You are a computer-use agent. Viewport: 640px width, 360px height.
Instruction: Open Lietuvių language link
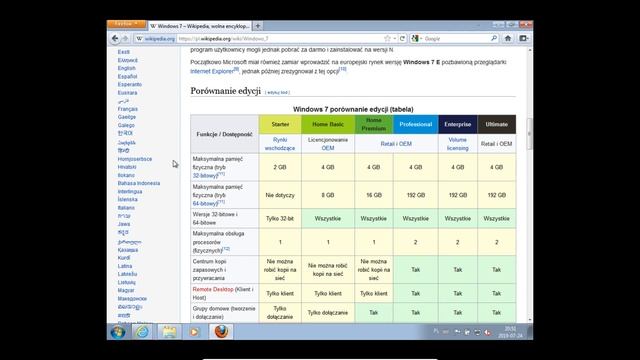click(x=127, y=282)
